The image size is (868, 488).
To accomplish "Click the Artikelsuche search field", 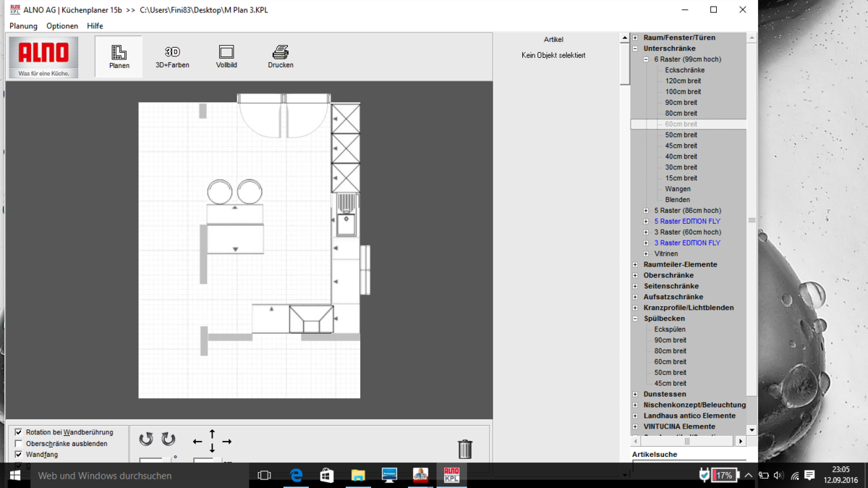I will coord(687,466).
